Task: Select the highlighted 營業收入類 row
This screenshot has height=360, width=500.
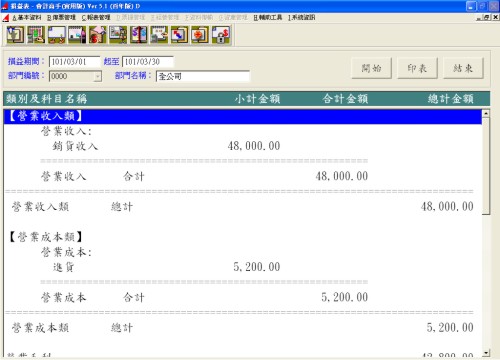Action: 243,116
